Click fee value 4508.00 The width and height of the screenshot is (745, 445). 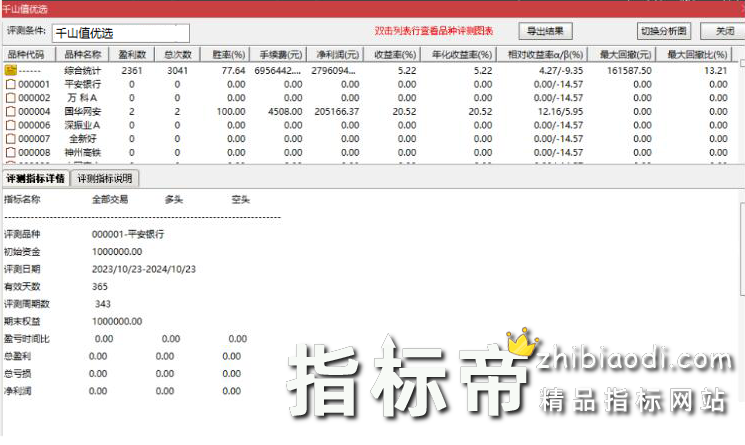pyautogui.click(x=285, y=112)
